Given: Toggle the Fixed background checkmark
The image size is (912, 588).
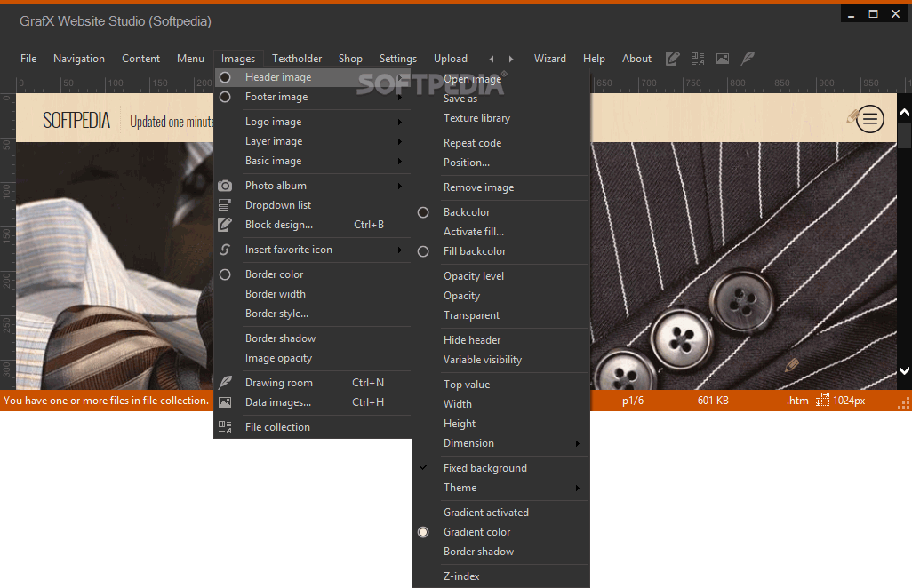Looking at the screenshot, I should pyautogui.click(x=423, y=467).
